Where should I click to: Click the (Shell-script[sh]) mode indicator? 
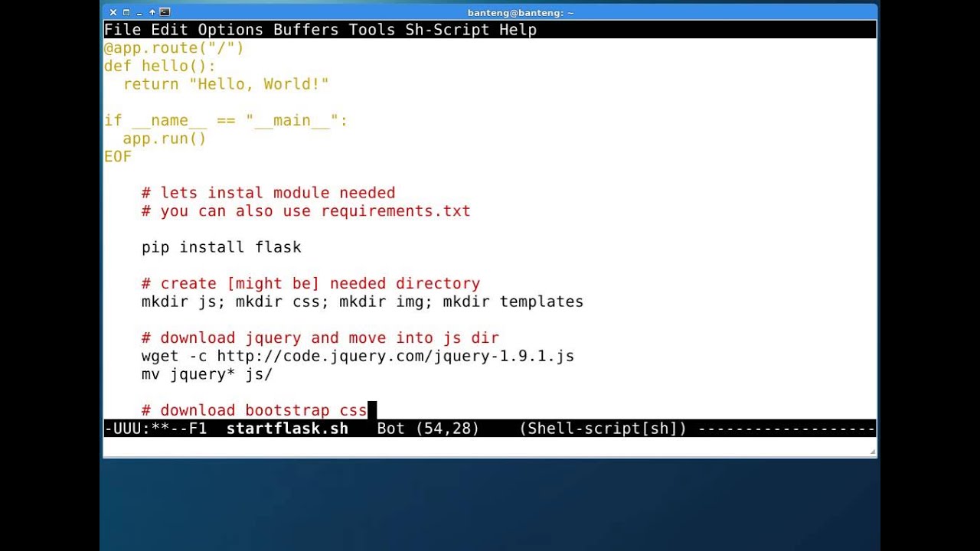(x=603, y=429)
